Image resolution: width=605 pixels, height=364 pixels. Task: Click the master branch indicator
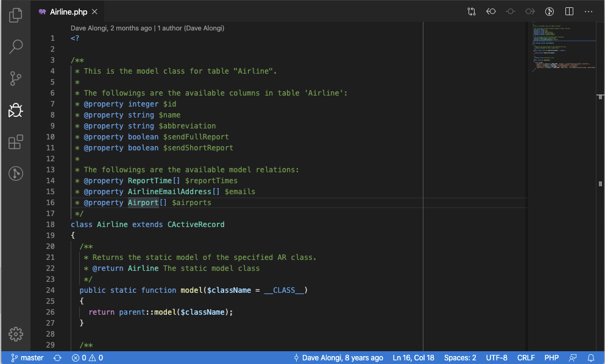click(x=27, y=358)
